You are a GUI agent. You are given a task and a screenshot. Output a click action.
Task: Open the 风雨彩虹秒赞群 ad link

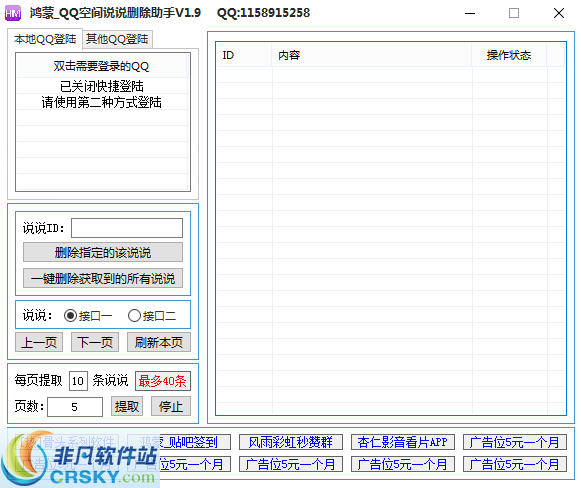pos(290,442)
